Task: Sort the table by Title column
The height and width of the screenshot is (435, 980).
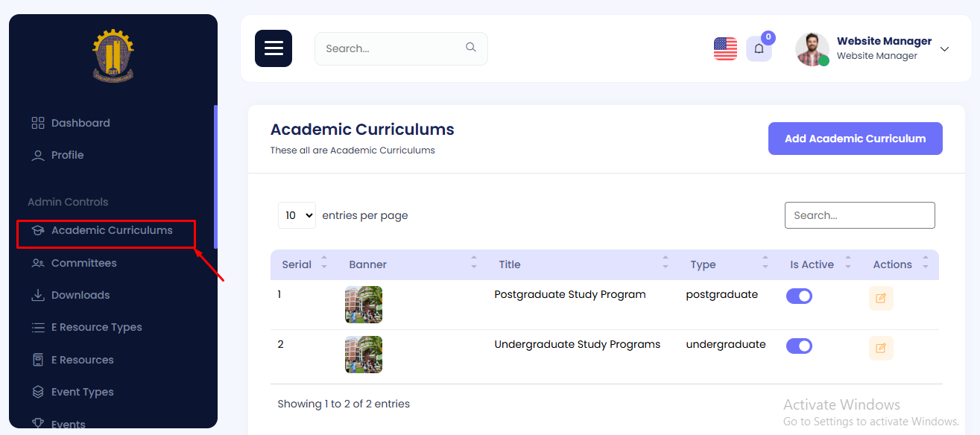Action: [x=510, y=264]
